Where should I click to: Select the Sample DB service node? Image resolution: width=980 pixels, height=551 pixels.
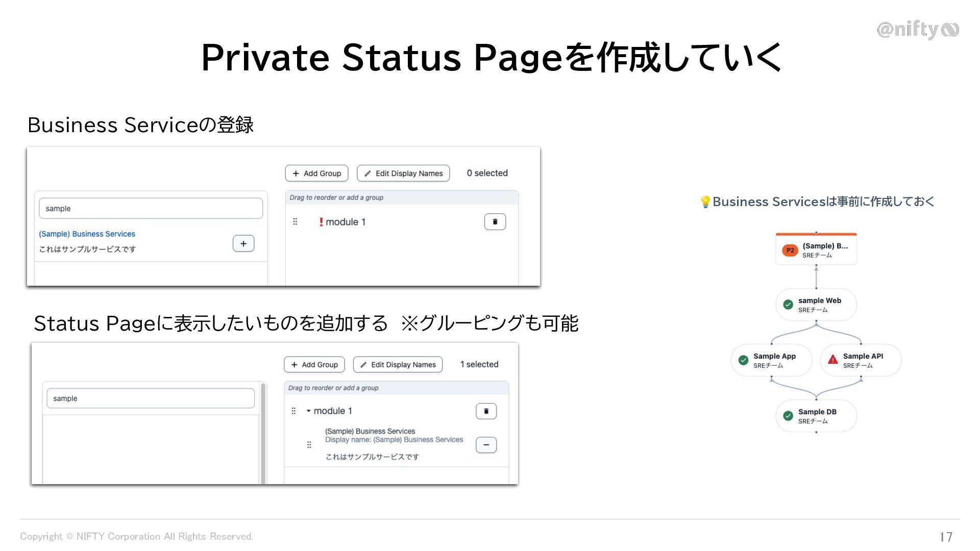click(816, 416)
